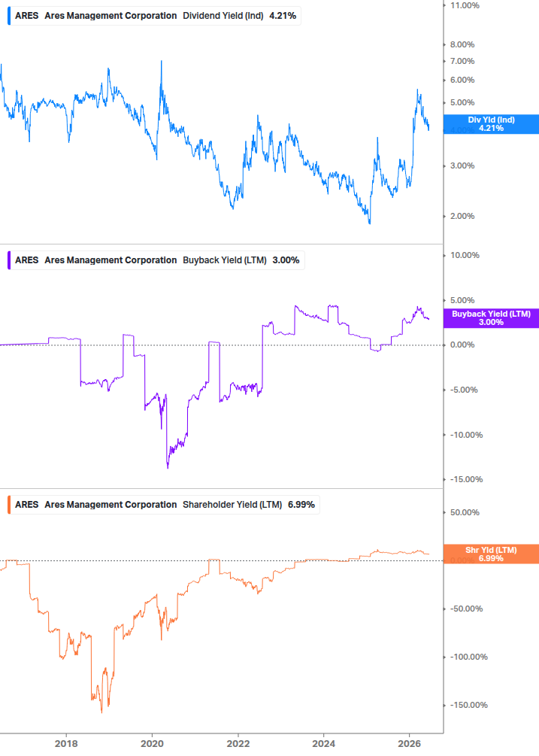Click the 6.00% tick on dividend yield axis

point(462,80)
